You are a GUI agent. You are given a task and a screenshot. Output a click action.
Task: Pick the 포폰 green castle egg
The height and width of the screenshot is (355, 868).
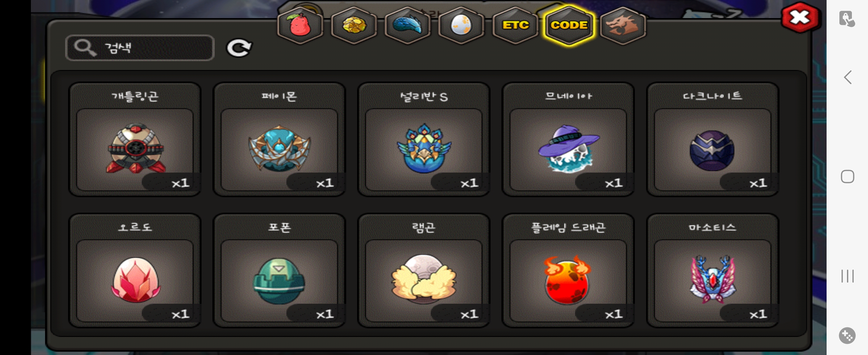click(279, 270)
